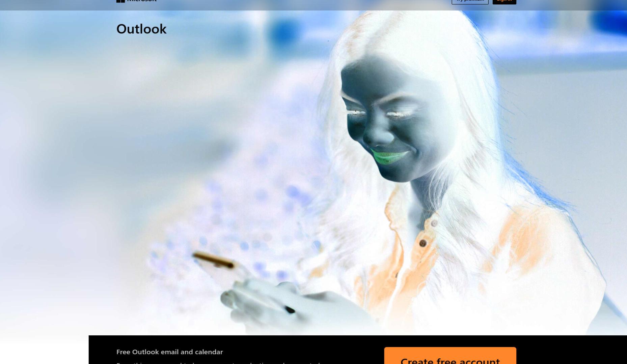Open the Try premium button
Viewport: 627px width, 364px height.
(470, 2)
